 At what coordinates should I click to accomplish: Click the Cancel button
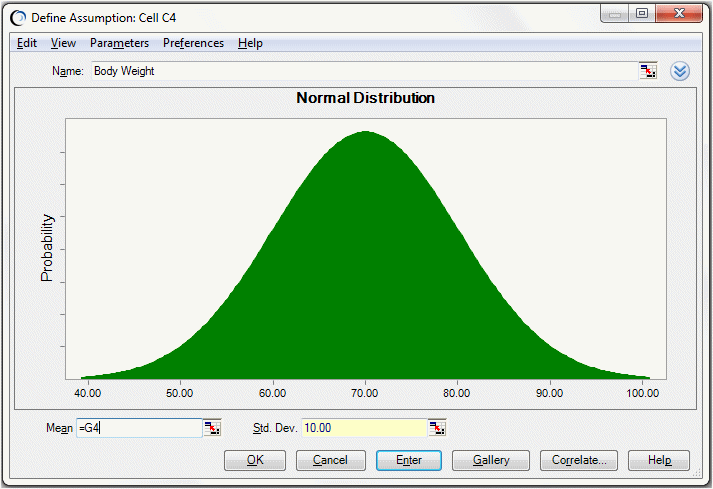(x=331, y=460)
